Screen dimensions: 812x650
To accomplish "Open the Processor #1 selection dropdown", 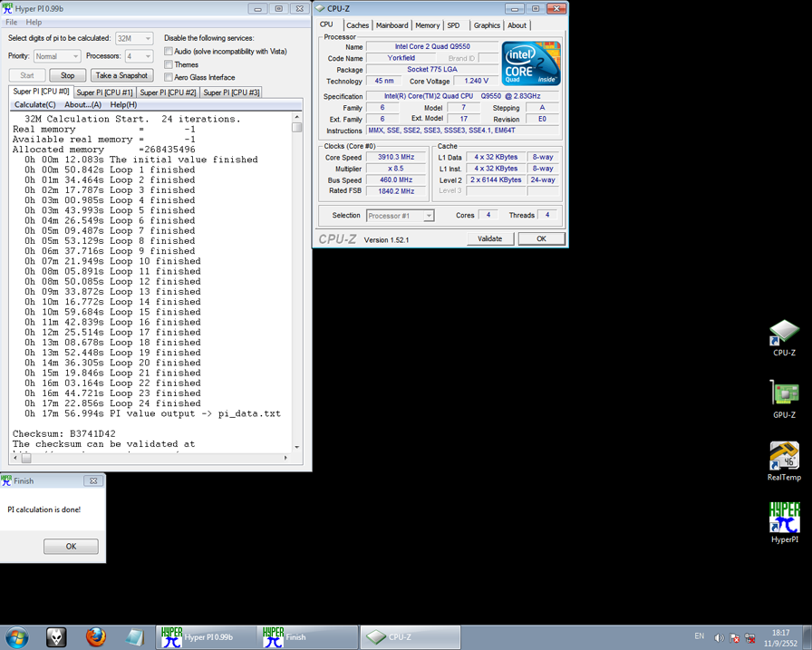I will [x=400, y=216].
